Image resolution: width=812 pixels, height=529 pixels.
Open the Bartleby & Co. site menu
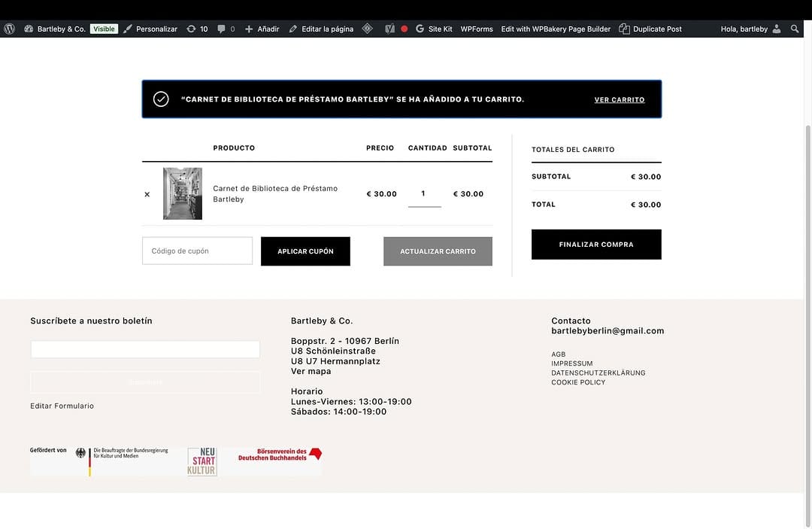click(55, 29)
